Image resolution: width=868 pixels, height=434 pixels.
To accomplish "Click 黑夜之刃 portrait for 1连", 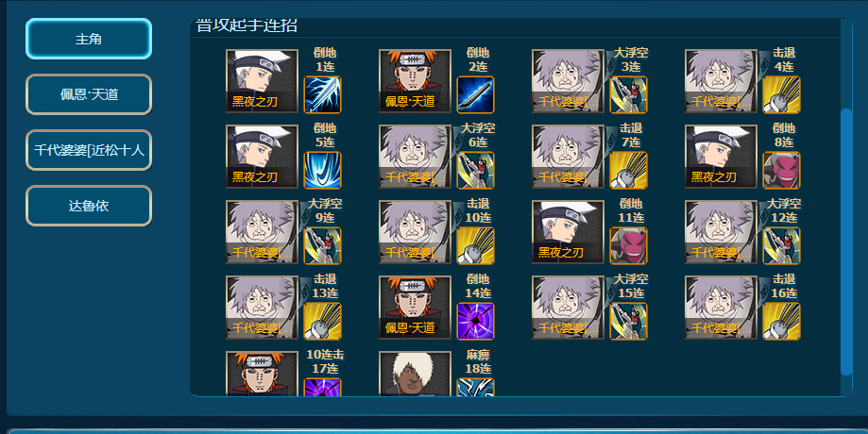I will (262, 81).
